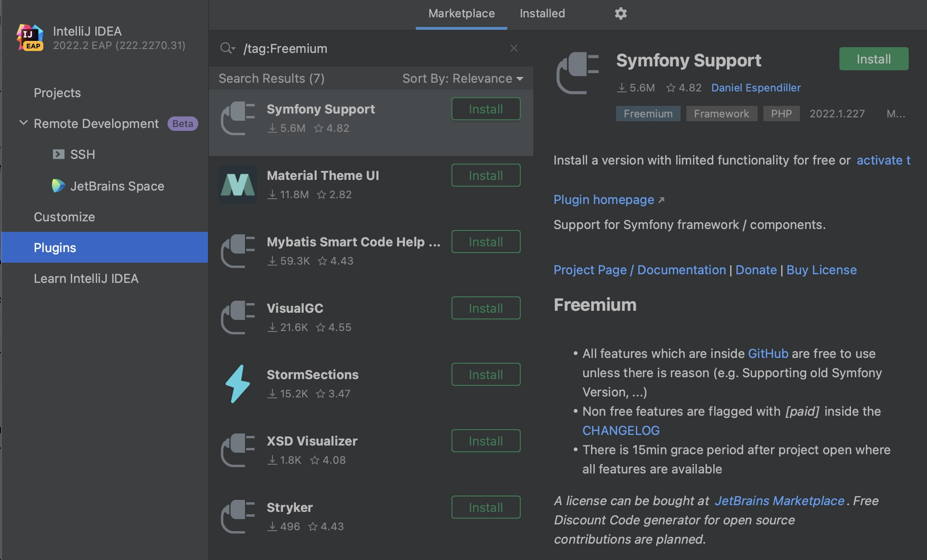Click the activate link in description
This screenshot has height=560, width=927.
click(884, 160)
